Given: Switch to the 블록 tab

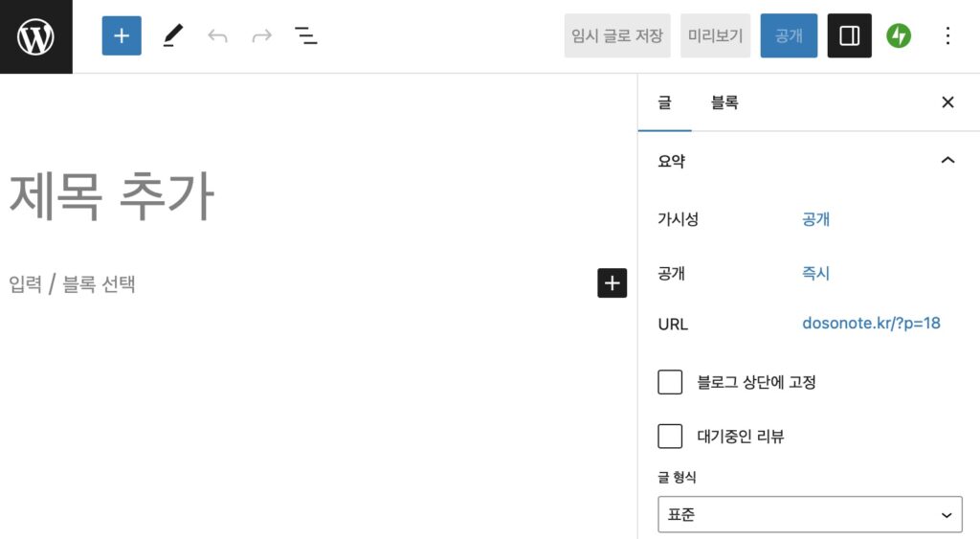Looking at the screenshot, I should pos(724,102).
